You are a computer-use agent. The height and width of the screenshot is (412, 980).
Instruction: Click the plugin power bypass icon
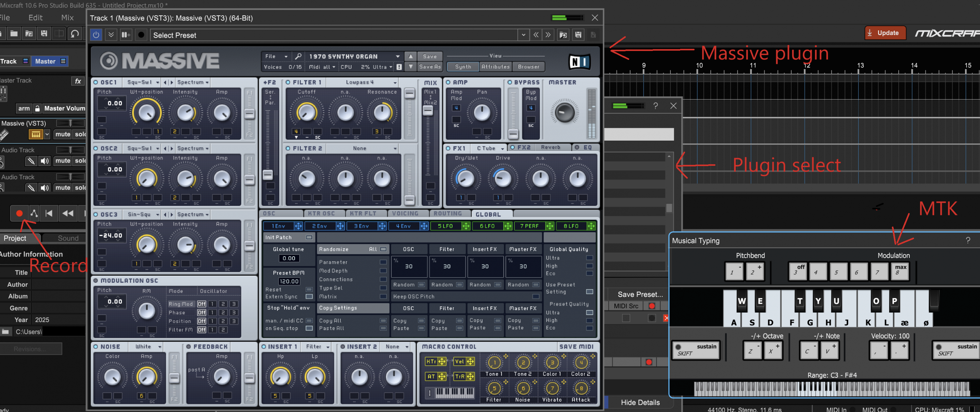point(96,35)
